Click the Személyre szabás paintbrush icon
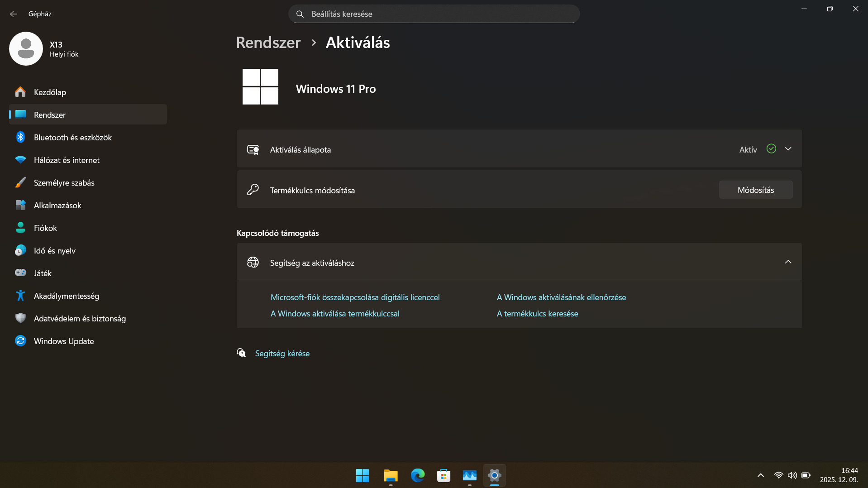 point(20,182)
